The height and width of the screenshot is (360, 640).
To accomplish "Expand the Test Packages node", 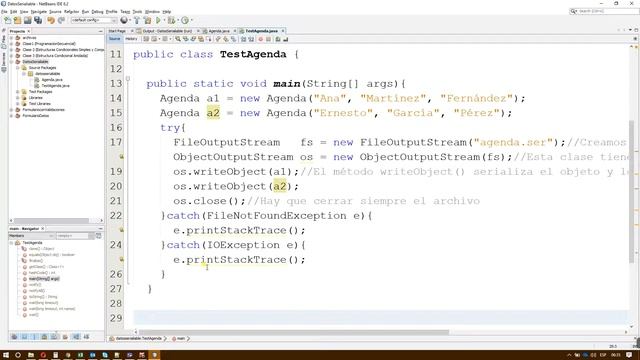I will (x=18, y=92).
